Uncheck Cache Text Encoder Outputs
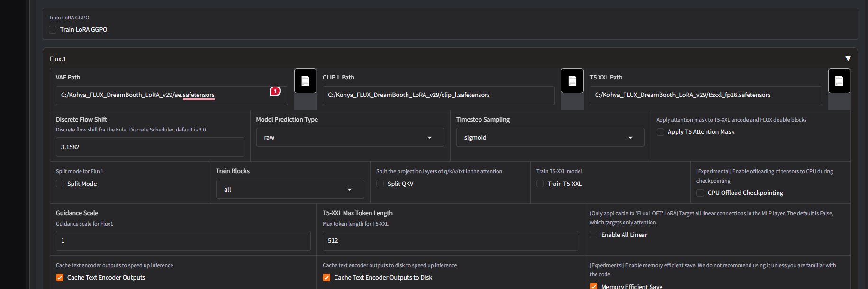This screenshot has height=289, width=868. 60,278
